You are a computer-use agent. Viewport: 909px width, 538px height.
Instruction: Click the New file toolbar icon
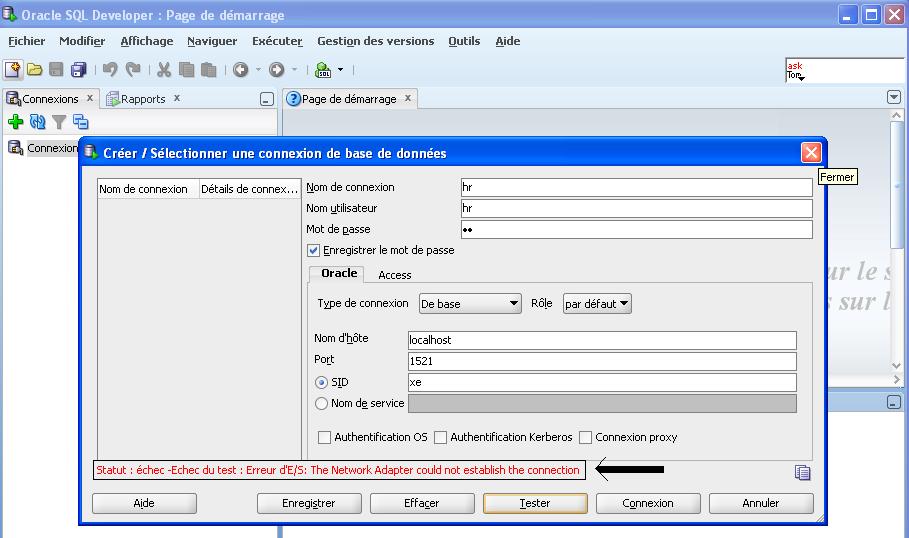12,70
